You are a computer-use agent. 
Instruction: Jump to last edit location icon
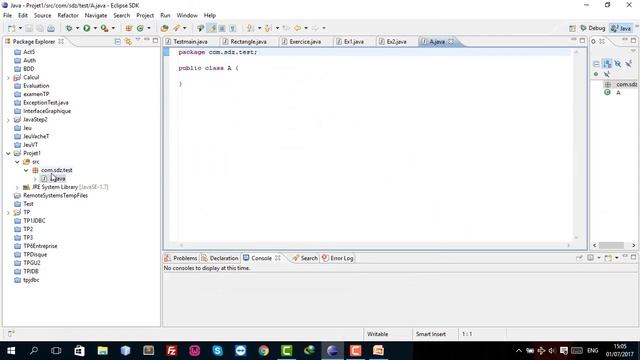286,28
